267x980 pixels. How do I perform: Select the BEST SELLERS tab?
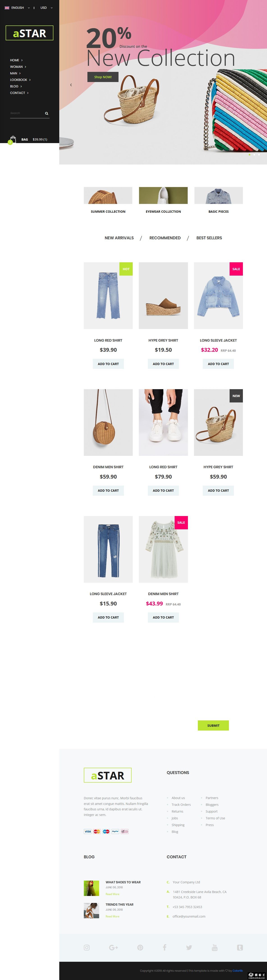[209, 238]
